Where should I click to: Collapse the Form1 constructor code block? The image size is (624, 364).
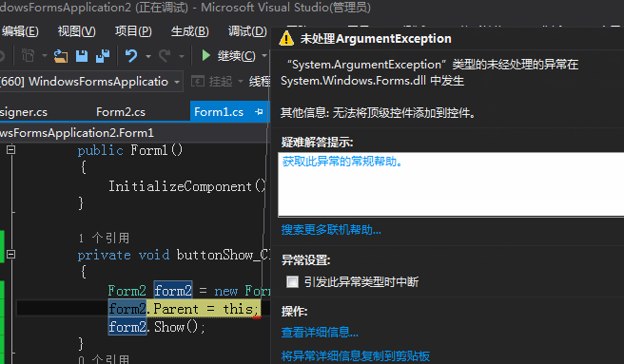10,149
